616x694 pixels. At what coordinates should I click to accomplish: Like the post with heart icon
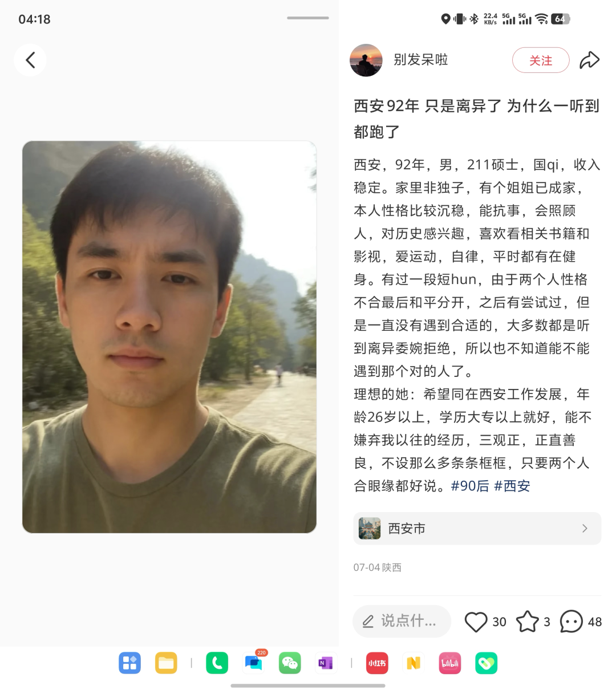[x=476, y=622]
